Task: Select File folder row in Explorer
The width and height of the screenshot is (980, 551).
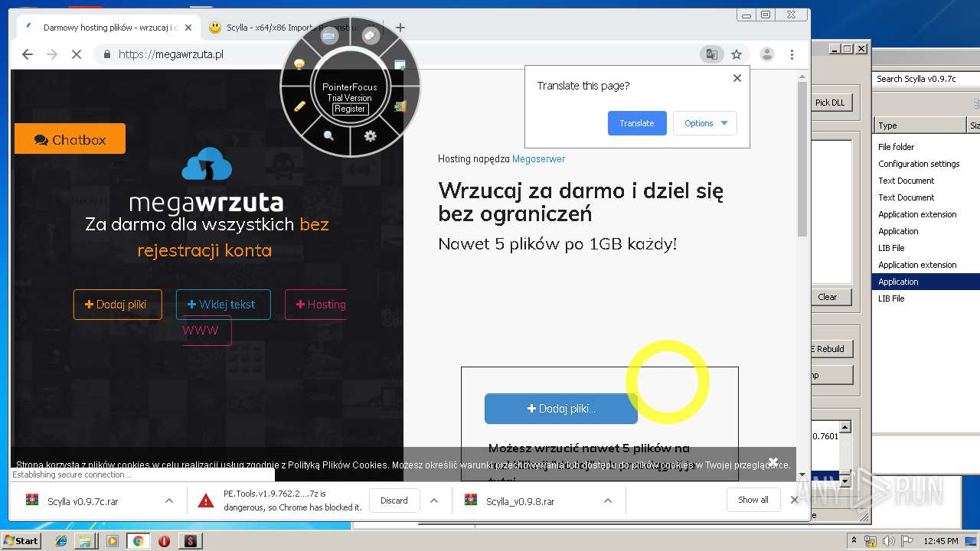Action: coord(926,147)
